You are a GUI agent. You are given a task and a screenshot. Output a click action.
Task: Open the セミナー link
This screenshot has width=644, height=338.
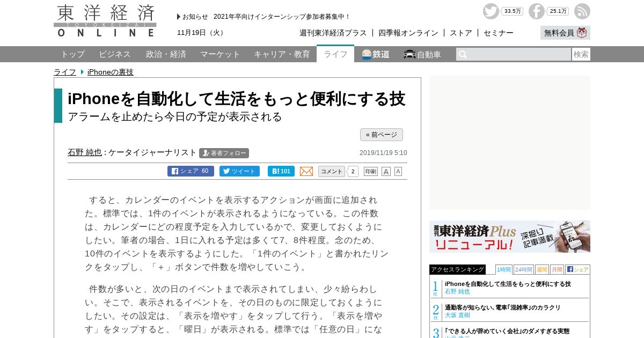[x=499, y=33]
